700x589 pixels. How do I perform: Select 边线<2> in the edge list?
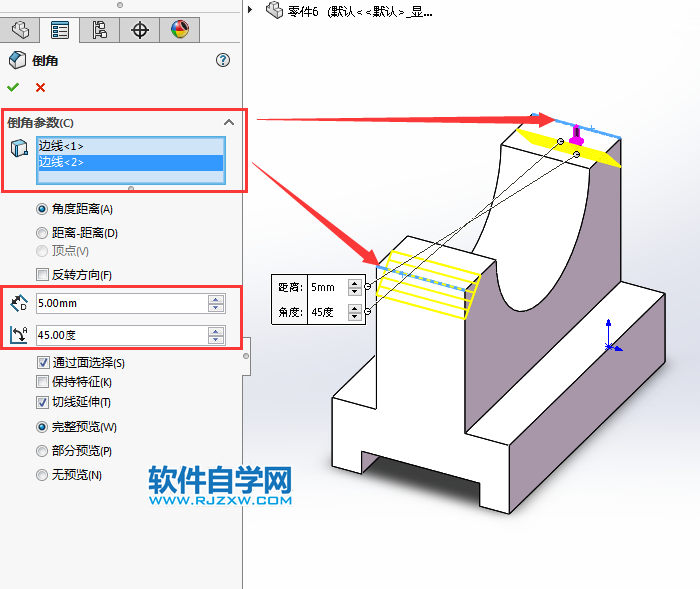pyautogui.click(x=130, y=162)
